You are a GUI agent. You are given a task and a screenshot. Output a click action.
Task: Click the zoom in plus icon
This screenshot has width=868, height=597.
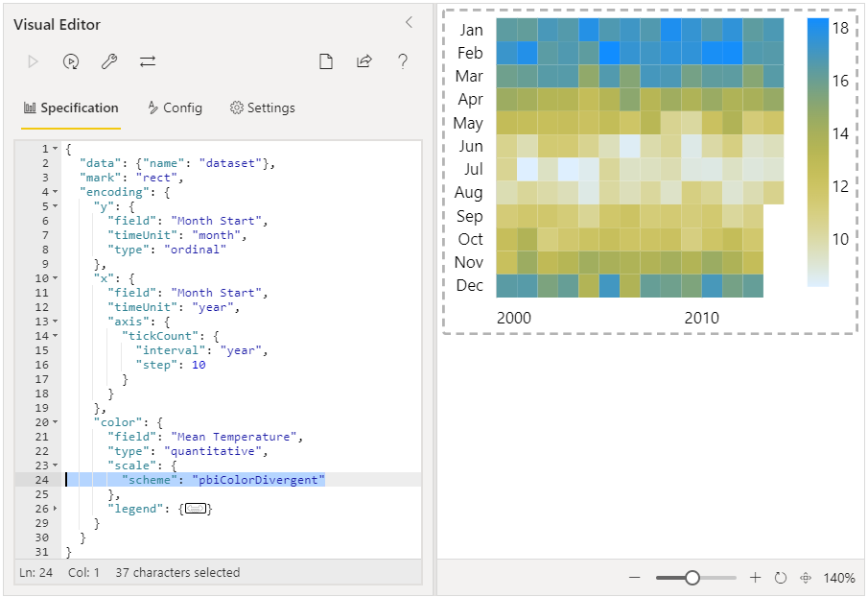point(755,578)
